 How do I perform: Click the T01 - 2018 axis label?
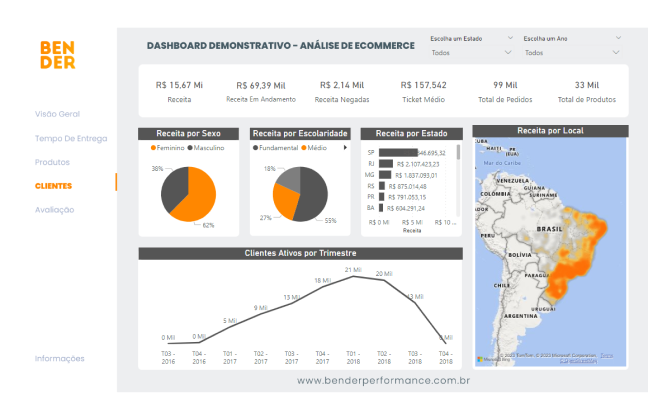[353, 358]
